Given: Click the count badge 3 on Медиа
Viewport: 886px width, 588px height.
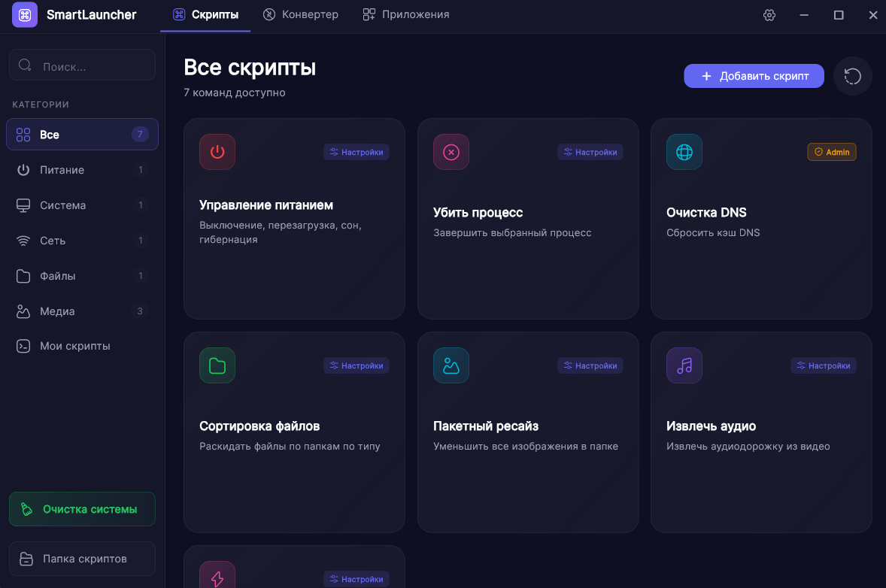Looking at the screenshot, I should tap(140, 311).
